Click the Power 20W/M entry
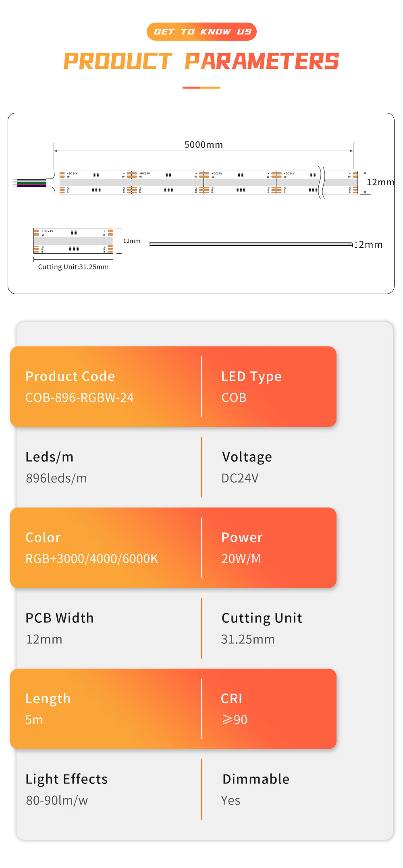 242,548
